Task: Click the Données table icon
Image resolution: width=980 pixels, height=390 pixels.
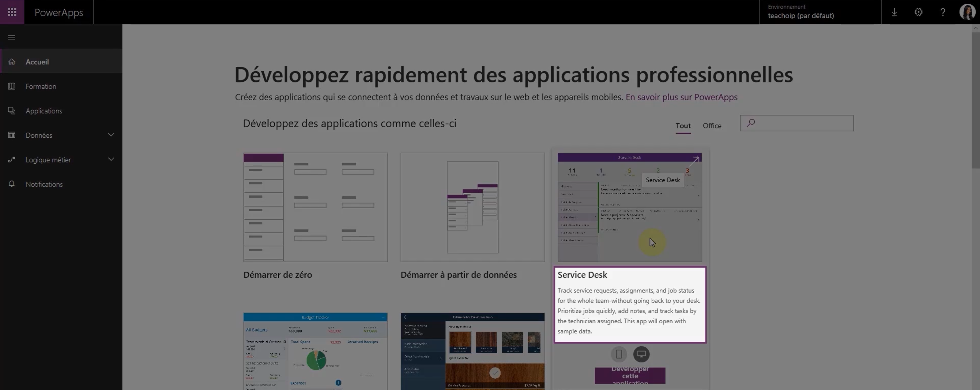Action: pos(11,135)
